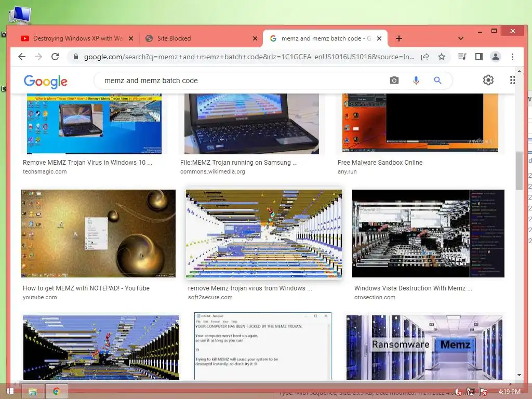View site info via the lock icon
The image size is (532, 399).
(76, 57)
